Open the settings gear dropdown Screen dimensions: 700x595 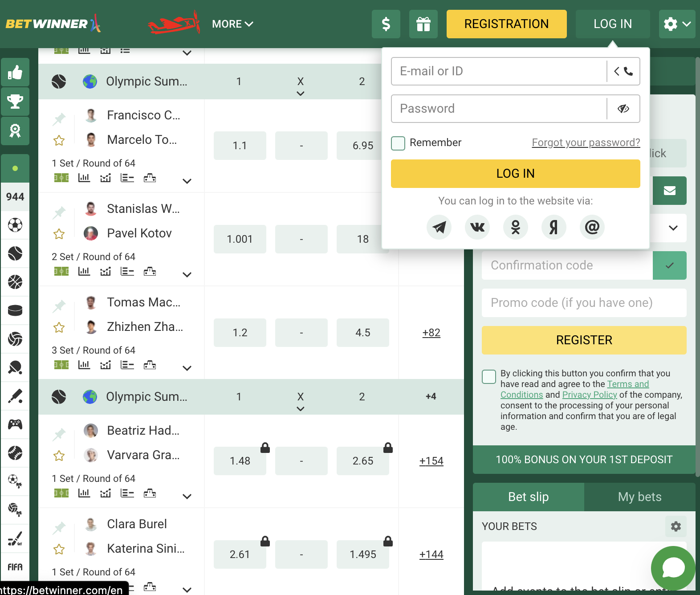(677, 24)
